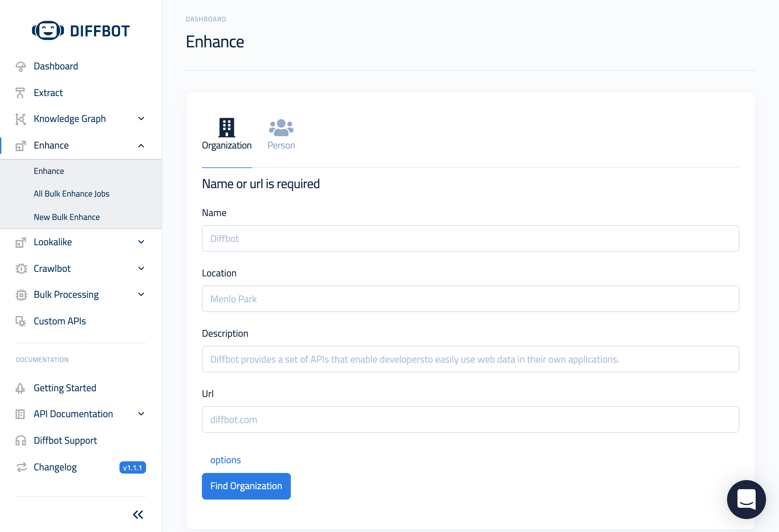The image size is (779, 532).
Task: Expand the Bulk Processing chevron
Action: tap(141, 295)
